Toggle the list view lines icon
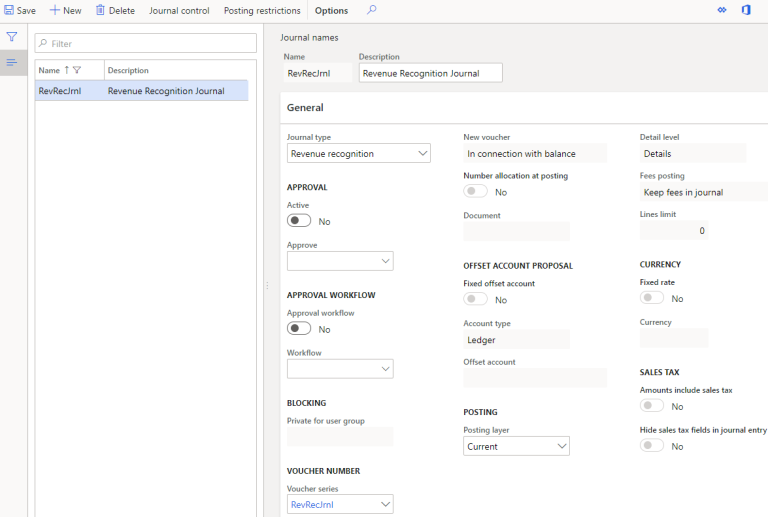This screenshot has height=517, width=768. (x=12, y=62)
